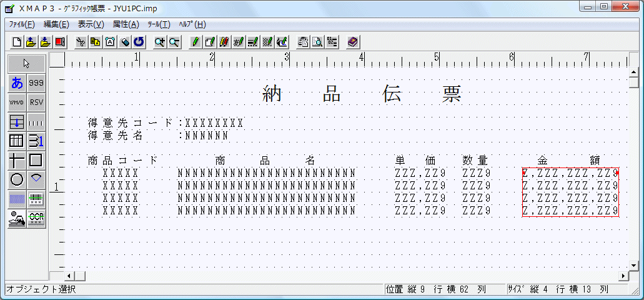The image size is (644, 300).
Task: Click the lines with pencil icon
Action: coord(253,41)
